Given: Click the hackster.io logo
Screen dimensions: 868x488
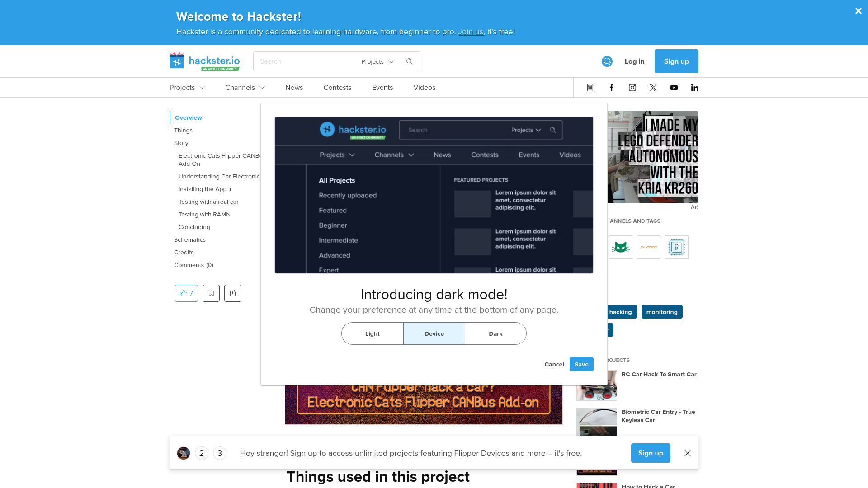Looking at the screenshot, I should click(x=204, y=61).
